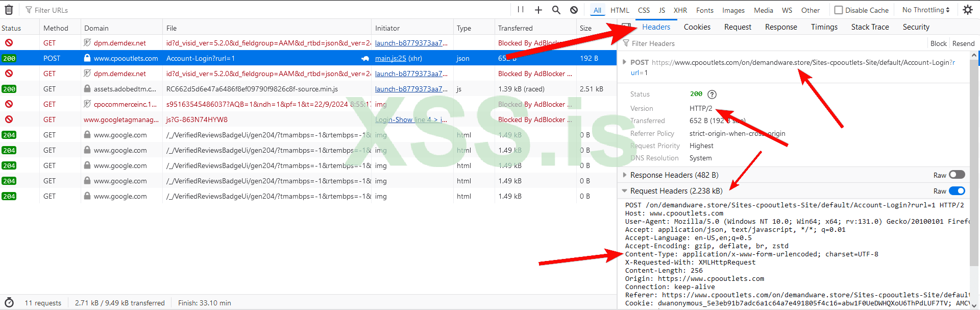980x310 pixels.
Task: Sort by the Size column header
Action: (x=596, y=28)
